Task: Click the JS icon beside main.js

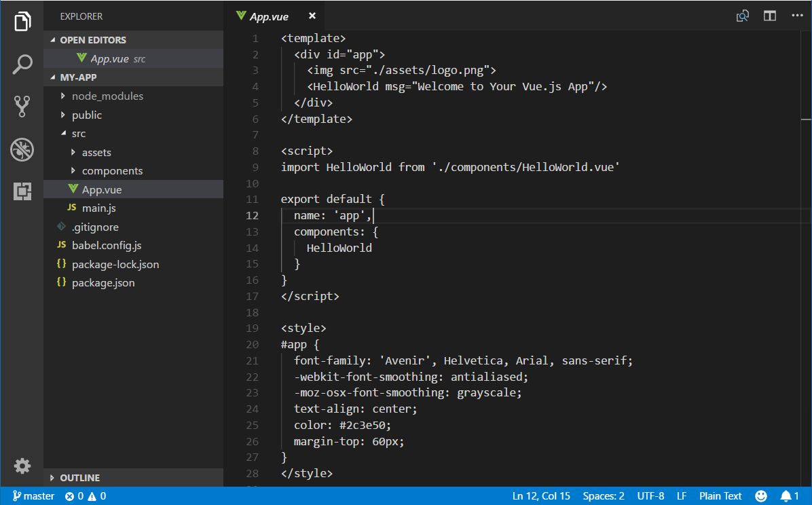Action: 71,207
